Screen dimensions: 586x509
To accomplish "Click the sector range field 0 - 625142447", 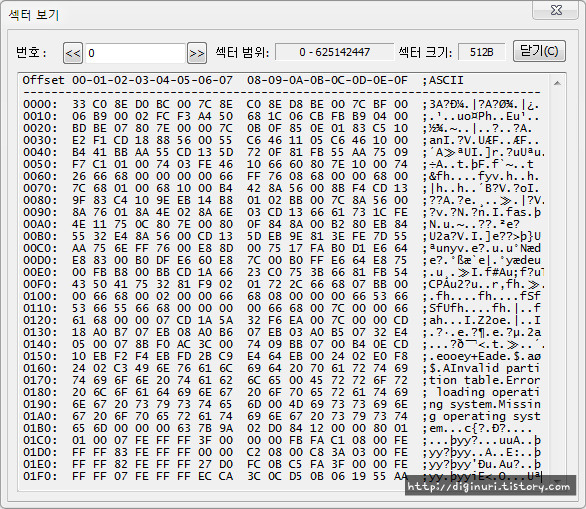I will [334, 52].
